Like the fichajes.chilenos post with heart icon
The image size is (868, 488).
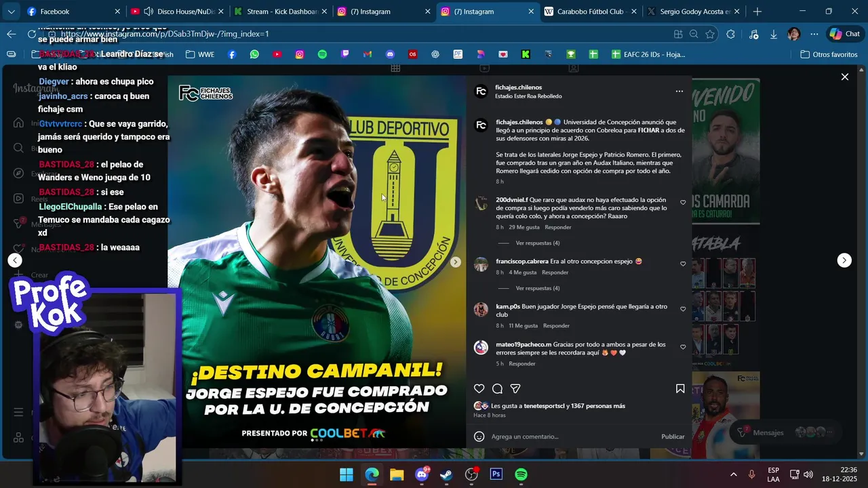pyautogui.click(x=479, y=388)
